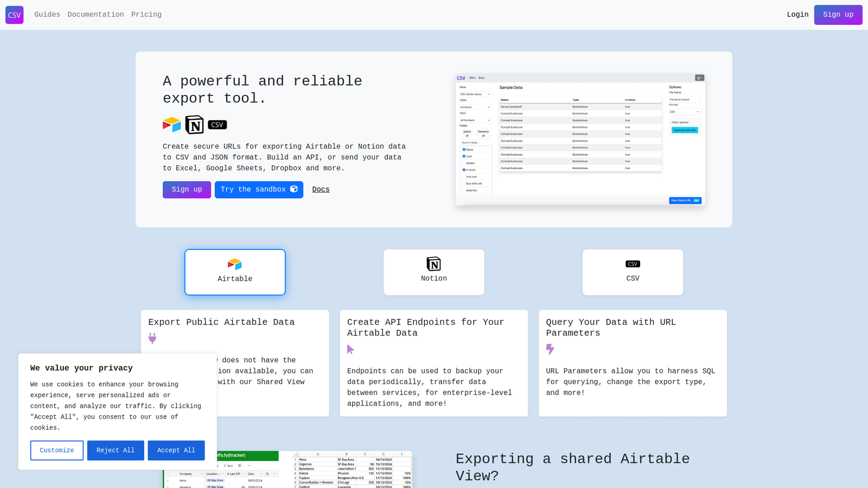Click the lightning bolt icon under Query Your Data
This screenshot has width=868, height=488.
(x=550, y=349)
